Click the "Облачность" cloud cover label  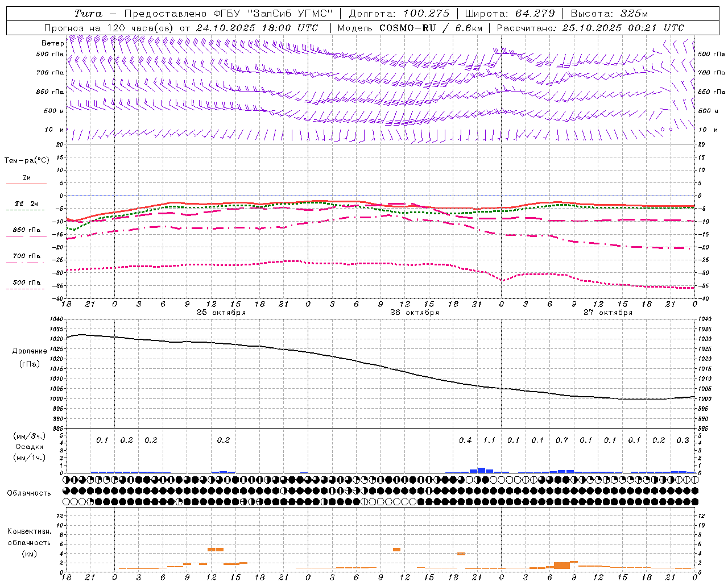pos(29,493)
